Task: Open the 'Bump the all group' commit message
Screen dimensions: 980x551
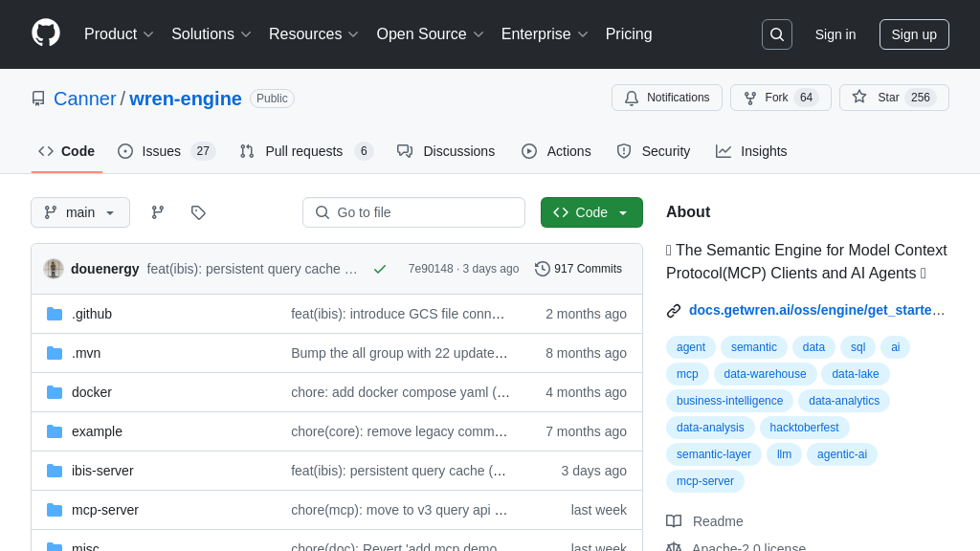Action: click(399, 353)
